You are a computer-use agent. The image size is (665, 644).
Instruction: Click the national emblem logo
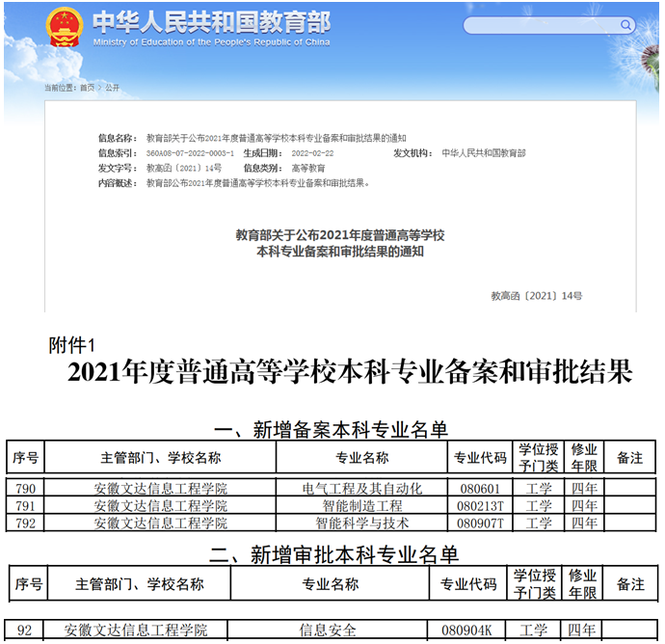65,27
